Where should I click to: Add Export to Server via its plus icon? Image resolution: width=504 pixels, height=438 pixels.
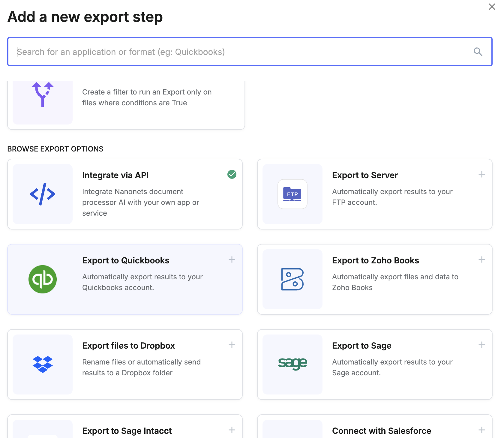[482, 174]
